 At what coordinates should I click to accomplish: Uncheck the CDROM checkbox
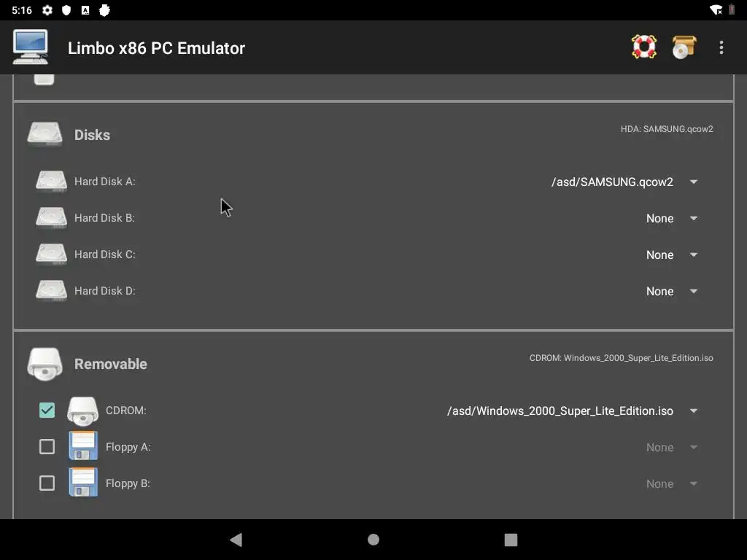pyautogui.click(x=47, y=410)
